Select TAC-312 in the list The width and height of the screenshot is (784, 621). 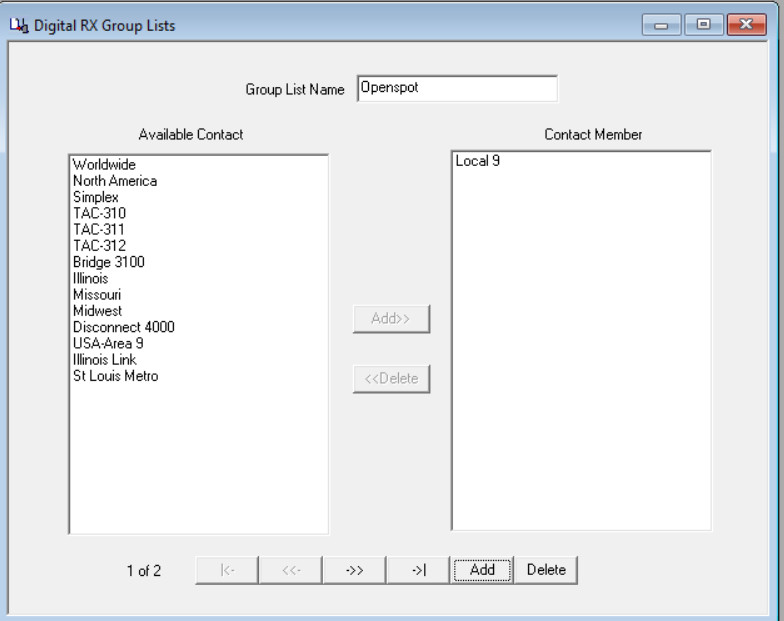[100, 246]
